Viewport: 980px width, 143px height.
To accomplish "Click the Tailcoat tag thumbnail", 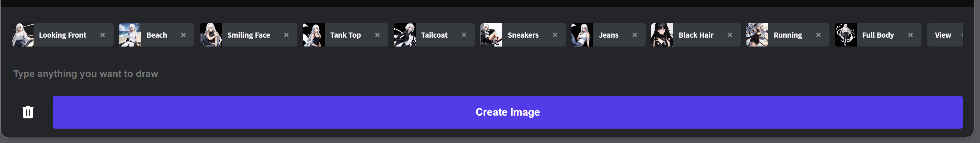I will [x=405, y=35].
